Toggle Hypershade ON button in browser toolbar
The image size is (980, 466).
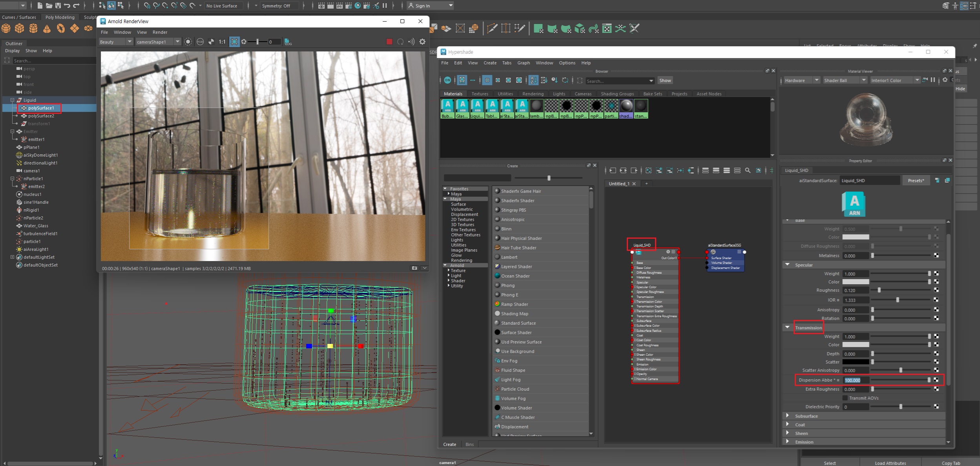coord(447,80)
